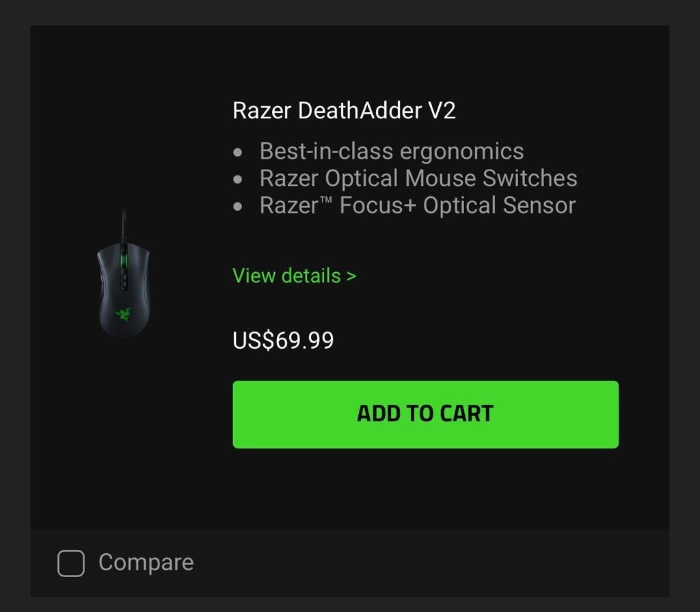Click the chevron arrow after View details
700x612 pixels.
coord(351,276)
